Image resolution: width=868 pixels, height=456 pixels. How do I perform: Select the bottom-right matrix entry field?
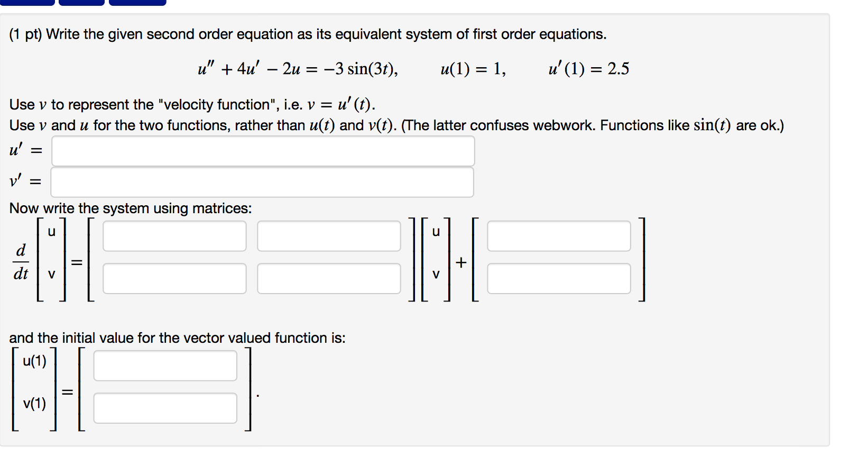coord(329,278)
